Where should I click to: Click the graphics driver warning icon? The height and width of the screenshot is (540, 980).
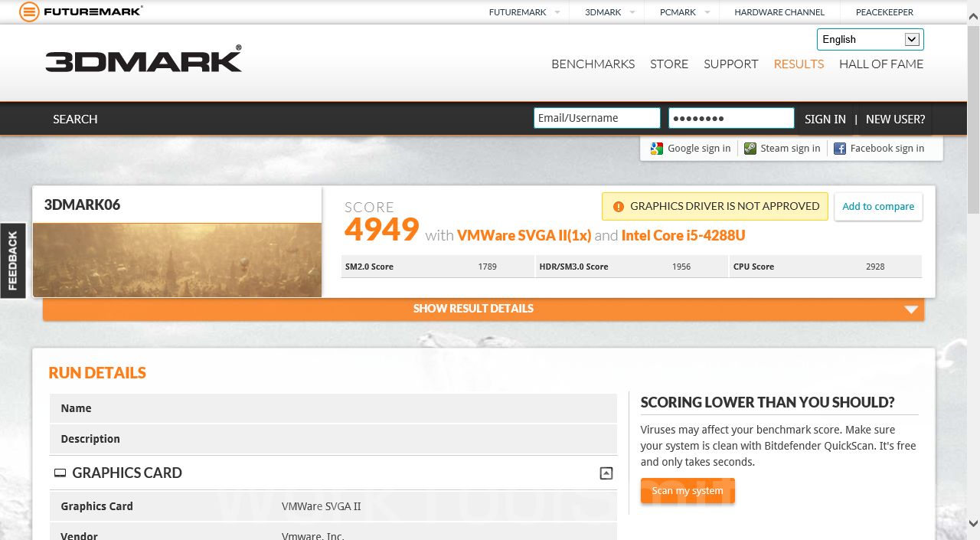tap(618, 207)
